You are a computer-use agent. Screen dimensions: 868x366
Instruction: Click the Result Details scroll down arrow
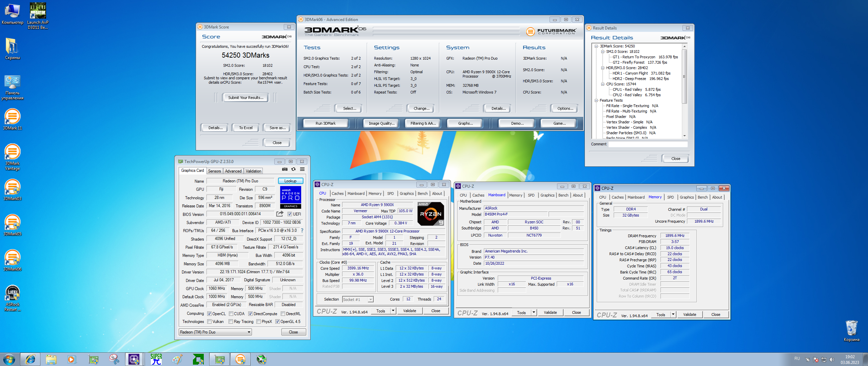(x=684, y=136)
